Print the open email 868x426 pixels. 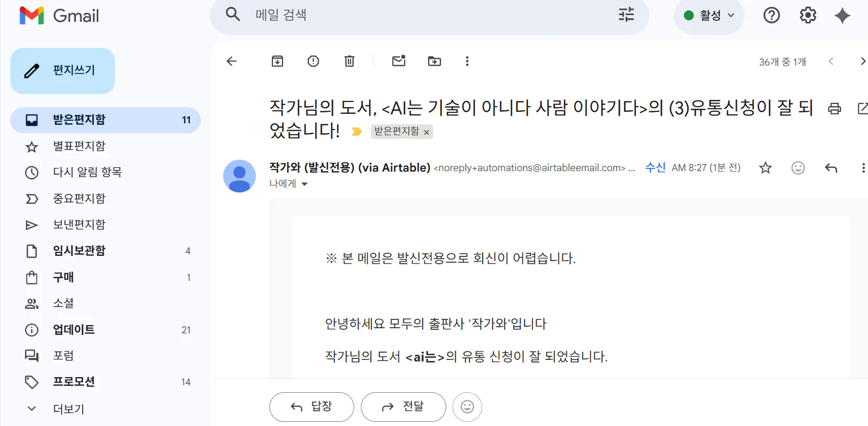tap(834, 109)
